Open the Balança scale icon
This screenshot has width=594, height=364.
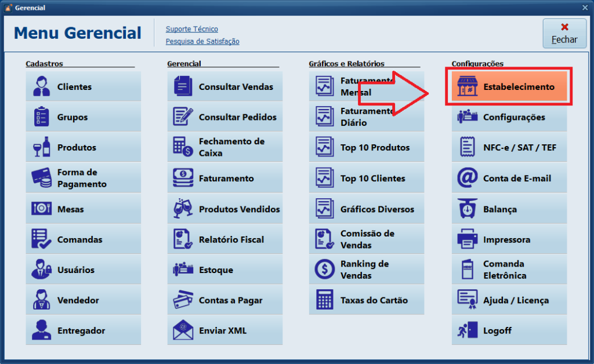[x=467, y=209]
